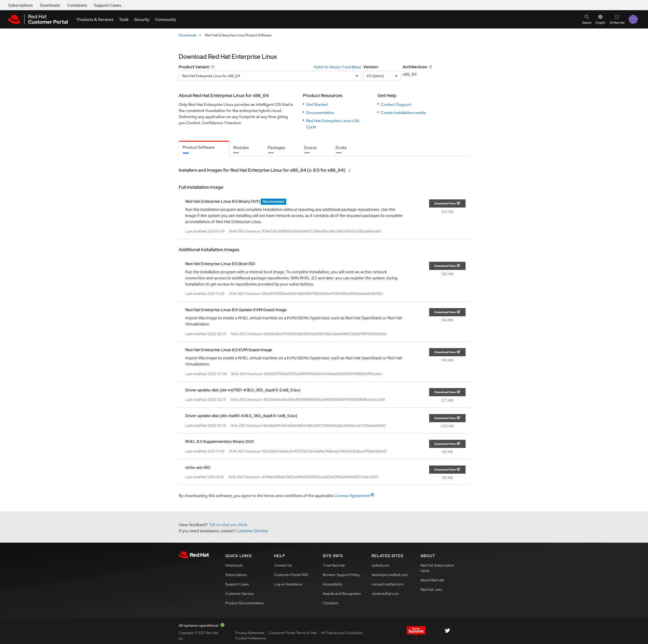
Task: Expand the Community menu
Action: tap(165, 19)
